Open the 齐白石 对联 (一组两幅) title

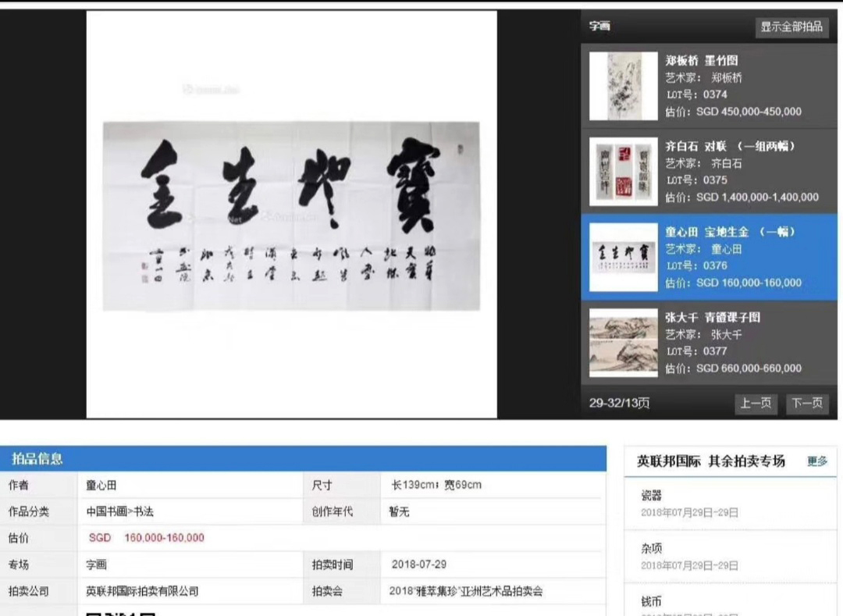click(730, 146)
